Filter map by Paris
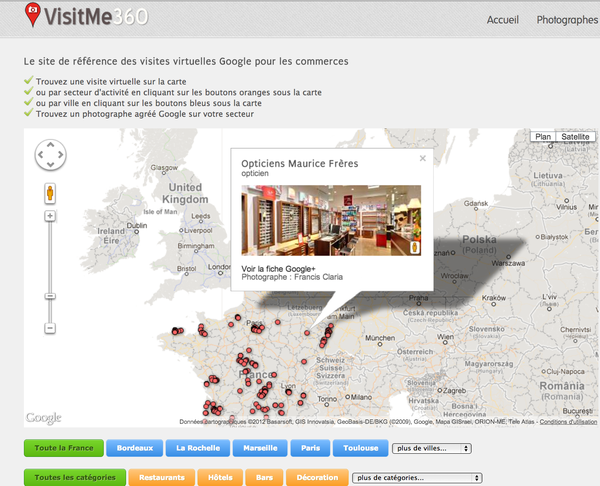 click(x=310, y=448)
